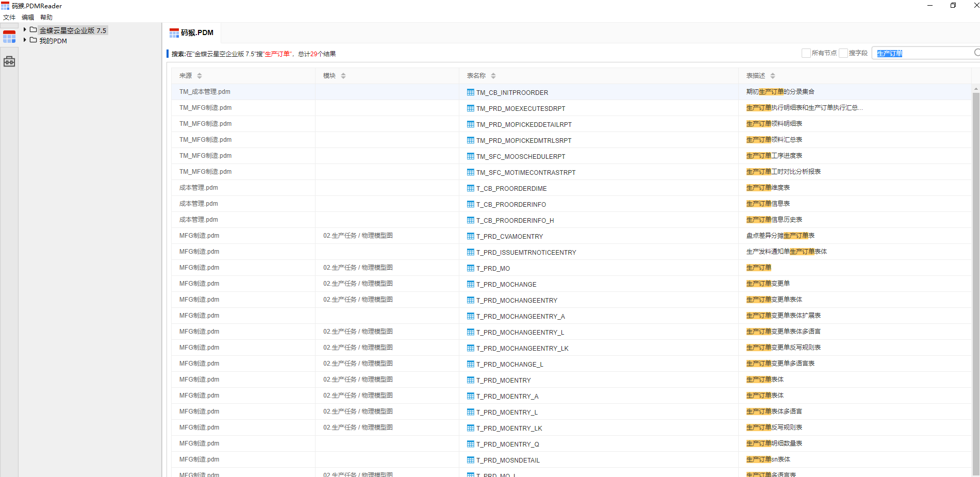Click table icon of T_PRD_MOENTRY_Q row

(x=471, y=444)
